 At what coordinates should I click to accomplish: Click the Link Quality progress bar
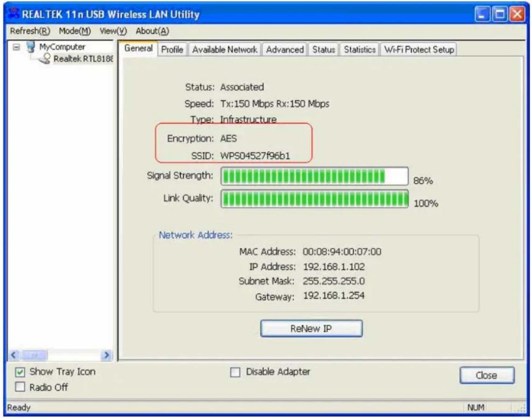(315, 199)
